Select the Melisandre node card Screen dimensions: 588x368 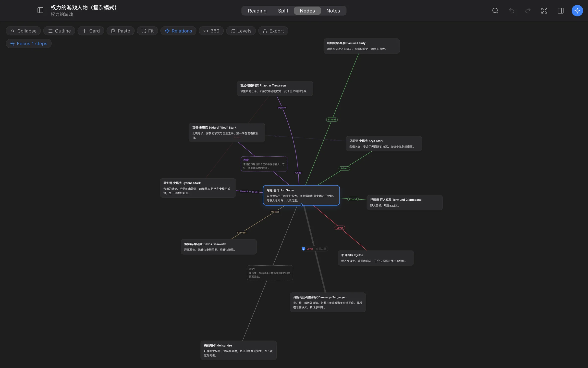238,350
